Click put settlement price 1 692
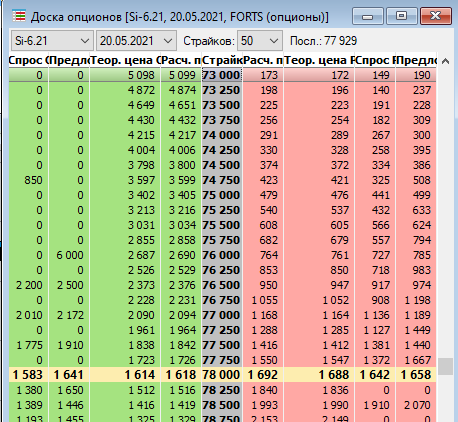Image resolution: width=458 pixels, height=422 pixels. tap(263, 375)
